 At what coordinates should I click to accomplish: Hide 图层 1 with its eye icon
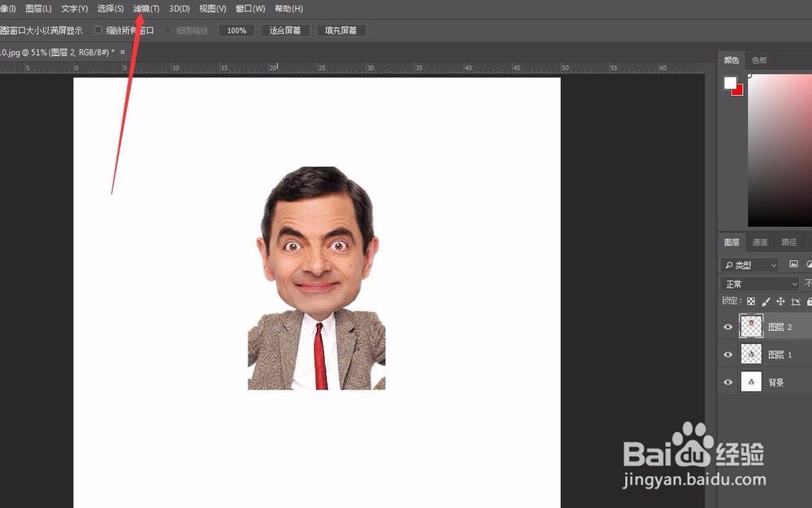728,354
